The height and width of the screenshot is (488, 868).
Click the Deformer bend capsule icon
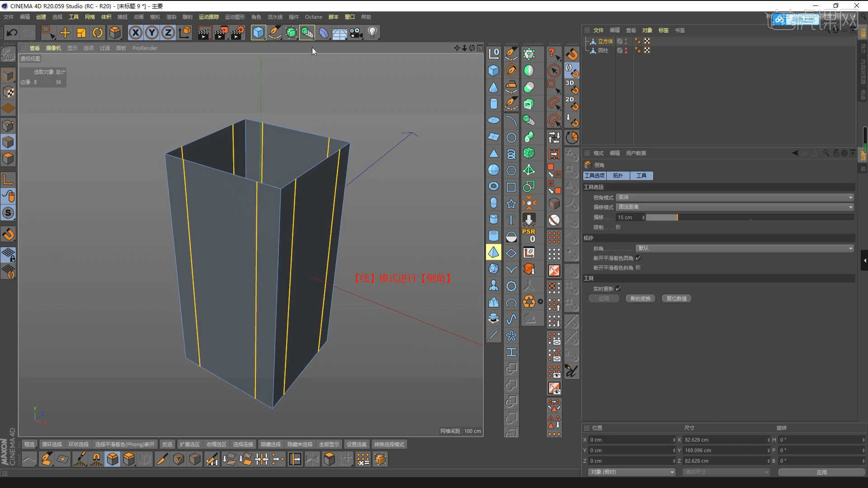323,33
